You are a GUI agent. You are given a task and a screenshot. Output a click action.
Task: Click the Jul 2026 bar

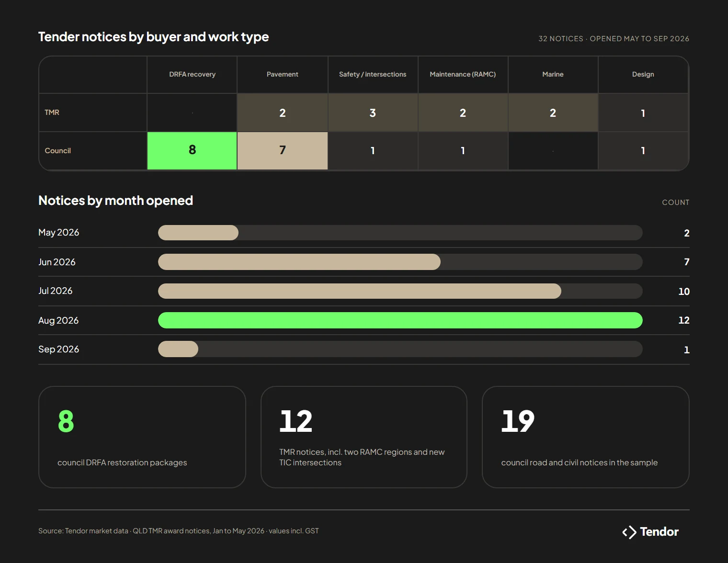pyautogui.click(x=360, y=291)
